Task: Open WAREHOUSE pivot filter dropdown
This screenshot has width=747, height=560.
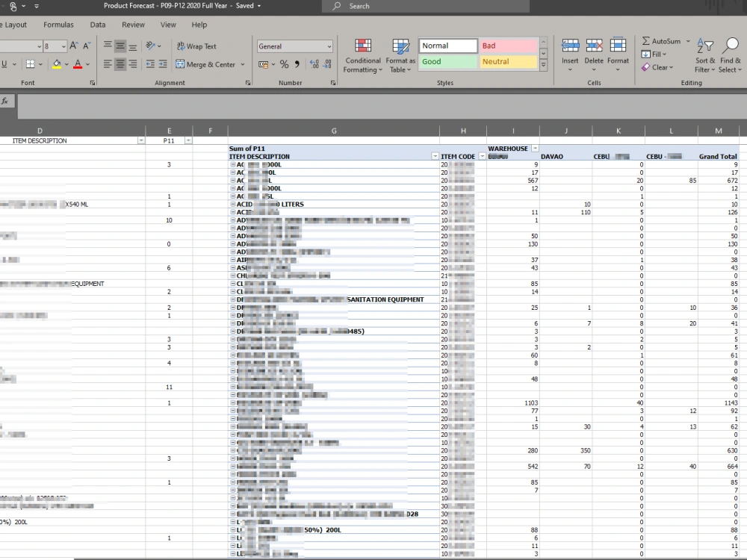Action: point(535,149)
